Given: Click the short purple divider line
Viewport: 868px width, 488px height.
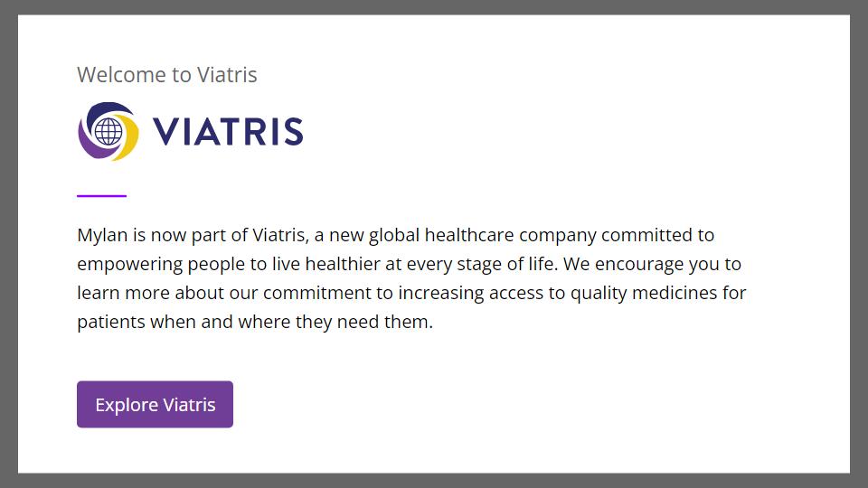Looking at the screenshot, I should pyautogui.click(x=101, y=195).
